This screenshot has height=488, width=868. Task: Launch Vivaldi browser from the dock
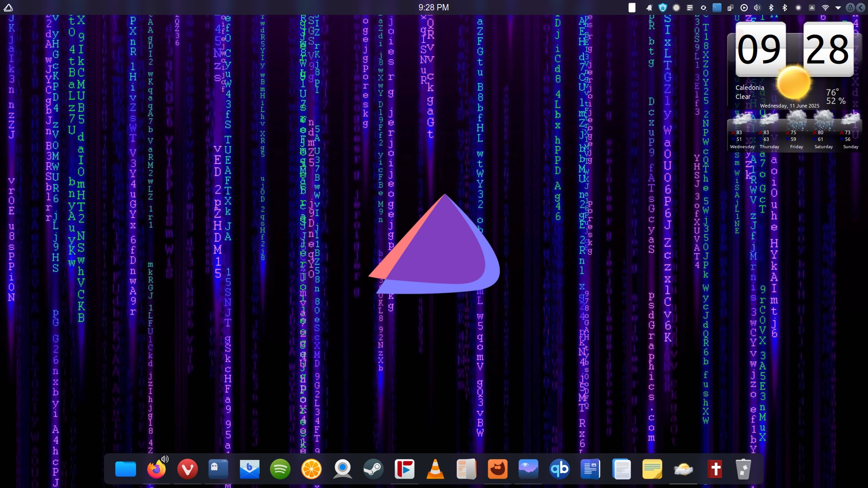[x=188, y=469]
